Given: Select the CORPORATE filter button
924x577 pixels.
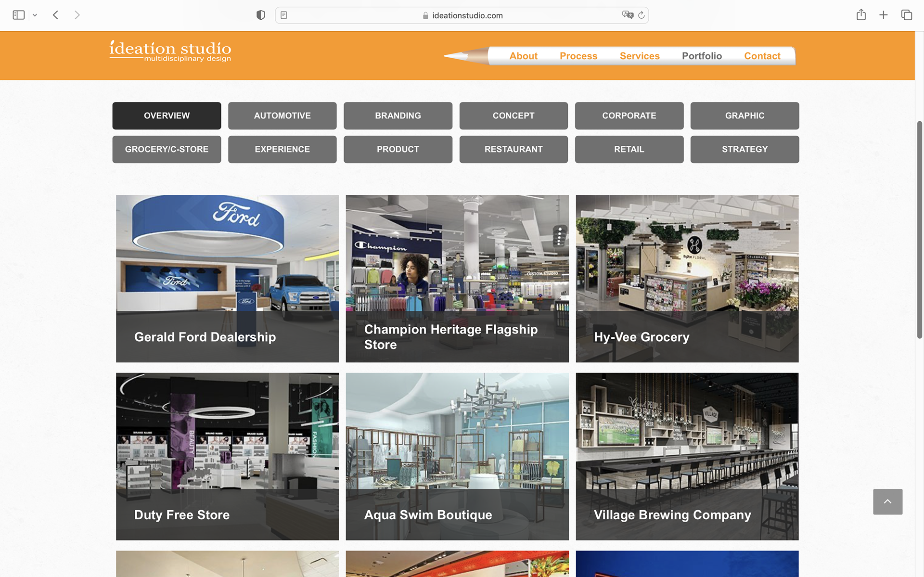Looking at the screenshot, I should tap(629, 115).
